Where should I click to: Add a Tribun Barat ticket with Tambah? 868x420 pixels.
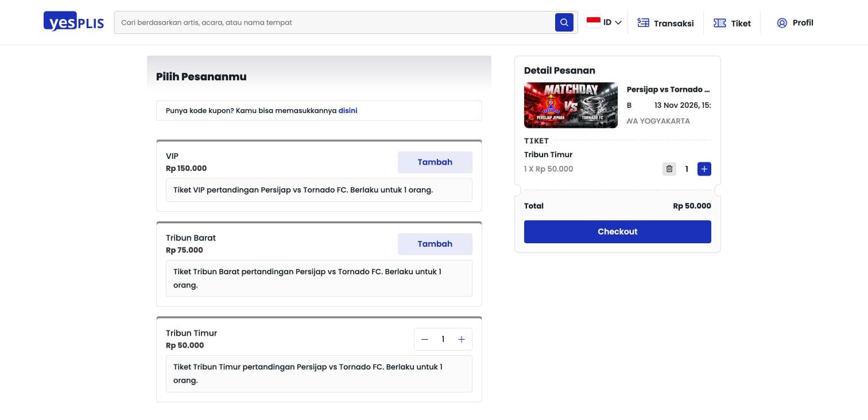[435, 244]
